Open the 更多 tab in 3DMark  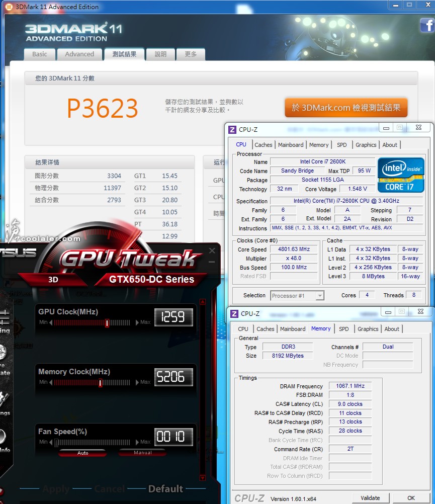[191, 54]
